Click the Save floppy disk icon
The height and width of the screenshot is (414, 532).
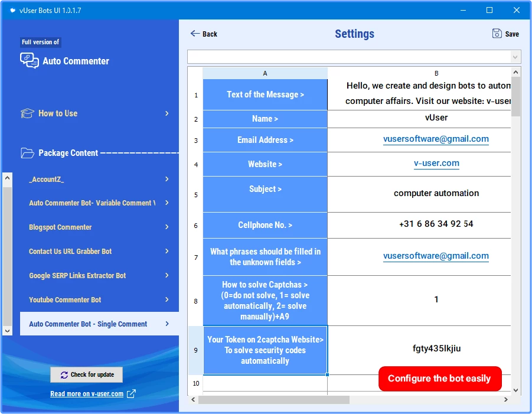click(497, 33)
